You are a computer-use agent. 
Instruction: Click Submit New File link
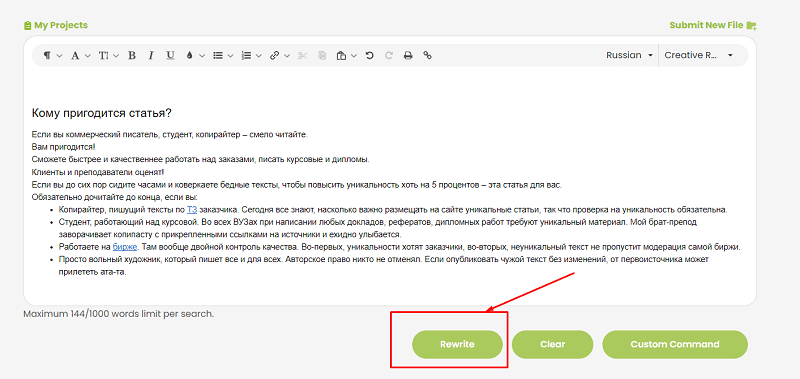click(706, 25)
